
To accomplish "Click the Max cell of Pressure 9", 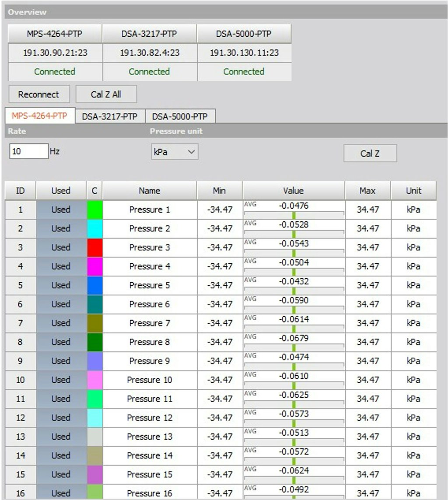I will click(368, 361).
